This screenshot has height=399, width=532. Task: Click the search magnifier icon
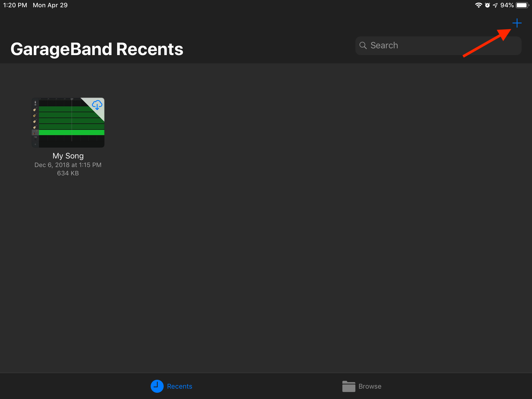[x=363, y=45]
